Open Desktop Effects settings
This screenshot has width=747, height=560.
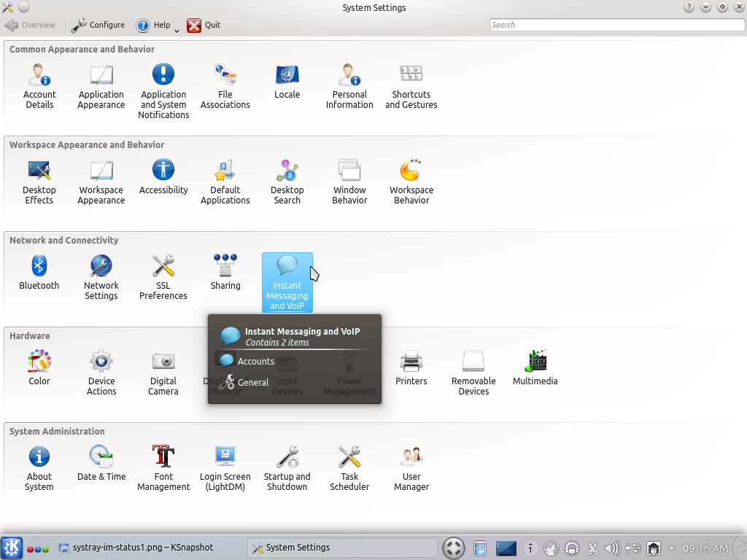[x=39, y=182]
